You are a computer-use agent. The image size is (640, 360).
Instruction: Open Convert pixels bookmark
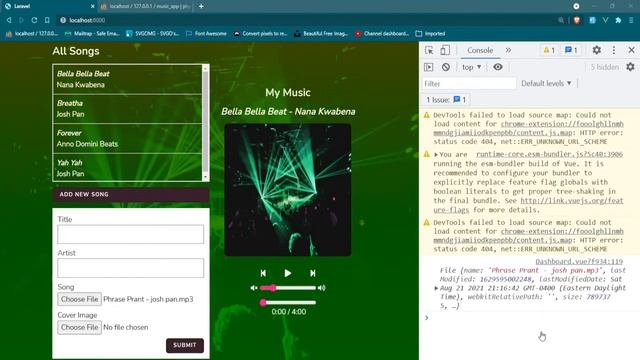pyautogui.click(x=260, y=33)
